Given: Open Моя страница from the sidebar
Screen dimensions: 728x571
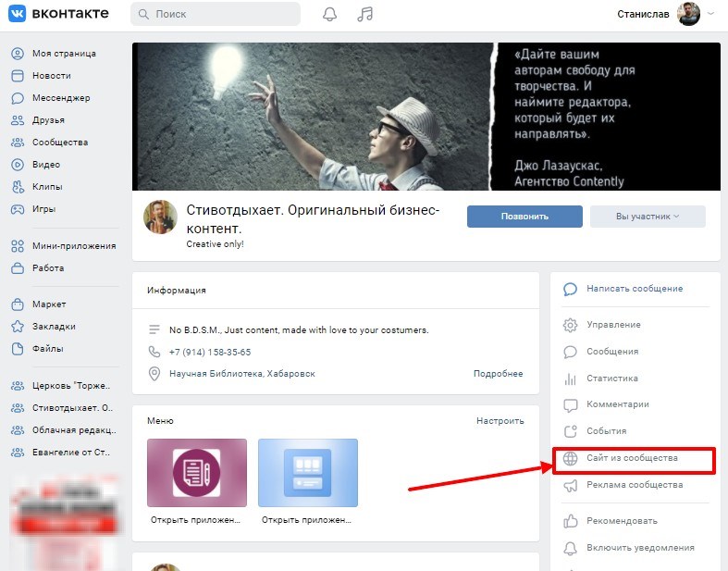Looking at the screenshot, I should (64, 54).
